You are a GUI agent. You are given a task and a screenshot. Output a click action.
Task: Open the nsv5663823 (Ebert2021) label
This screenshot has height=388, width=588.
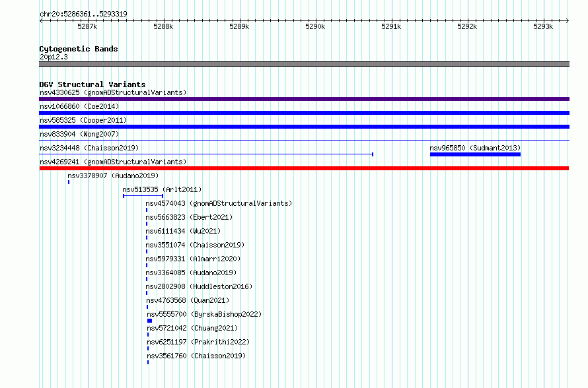(x=189, y=217)
